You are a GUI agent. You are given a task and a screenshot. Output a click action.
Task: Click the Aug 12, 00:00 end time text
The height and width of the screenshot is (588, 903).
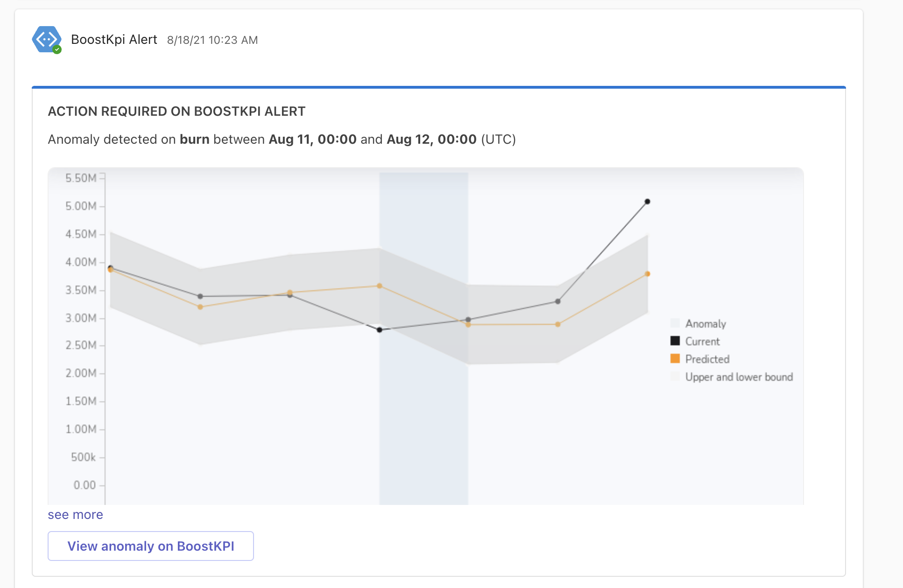pyautogui.click(x=431, y=140)
